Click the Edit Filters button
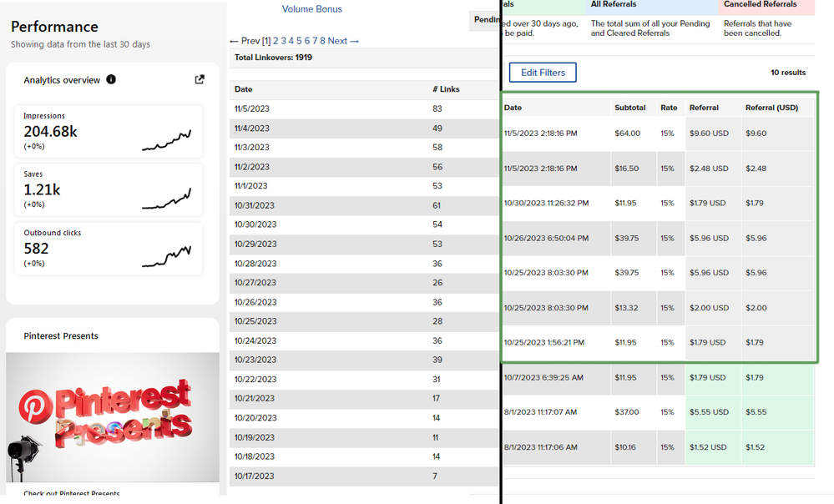834x504 pixels. pos(543,73)
